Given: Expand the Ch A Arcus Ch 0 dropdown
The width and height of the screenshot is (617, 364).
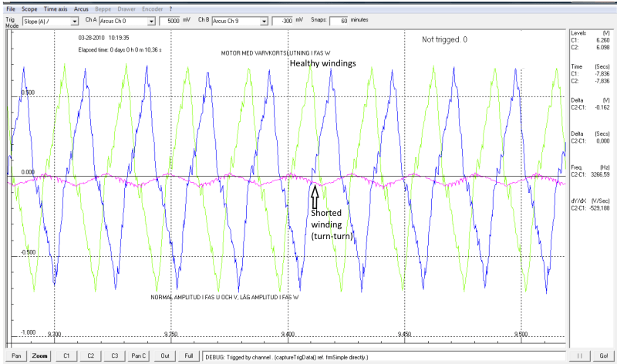Looking at the screenshot, I should (151, 22).
